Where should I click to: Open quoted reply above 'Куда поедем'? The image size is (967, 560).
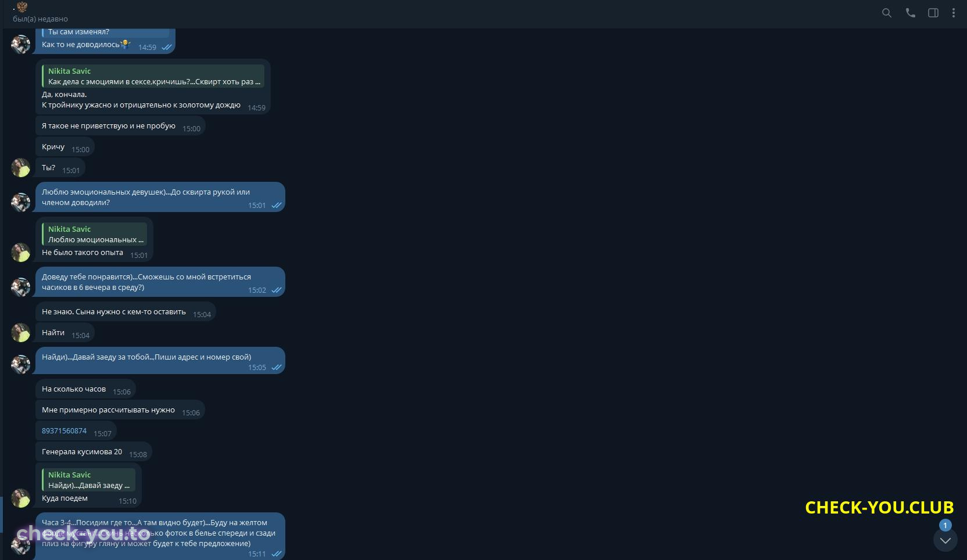89,480
